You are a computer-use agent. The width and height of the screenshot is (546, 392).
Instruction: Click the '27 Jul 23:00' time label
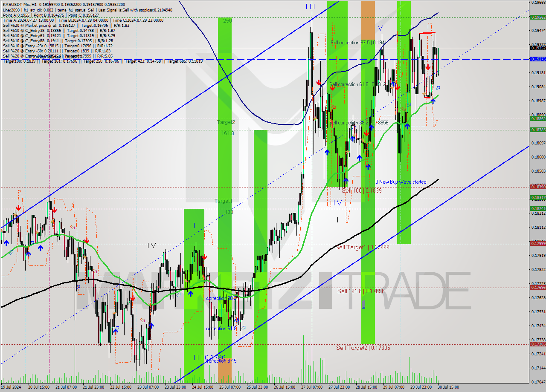coord(339,387)
